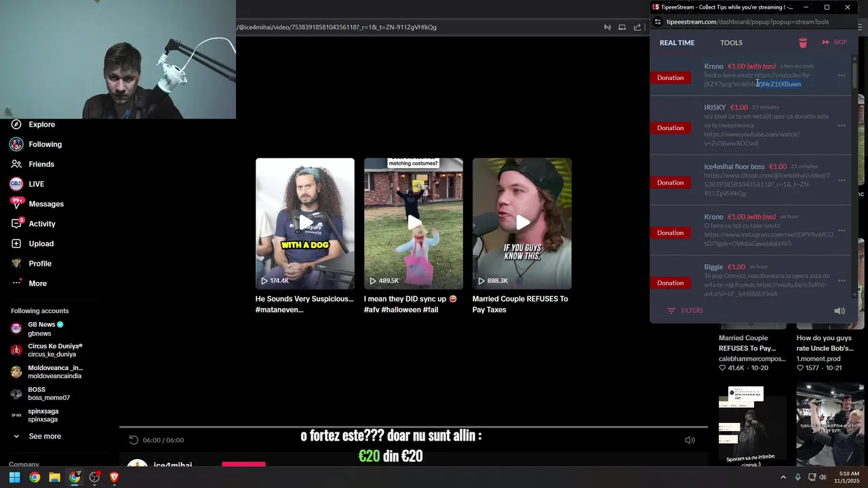Click IRISKY's YouTube watch link
The width and height of the screenshot is (868, 488).
(751, 139)
